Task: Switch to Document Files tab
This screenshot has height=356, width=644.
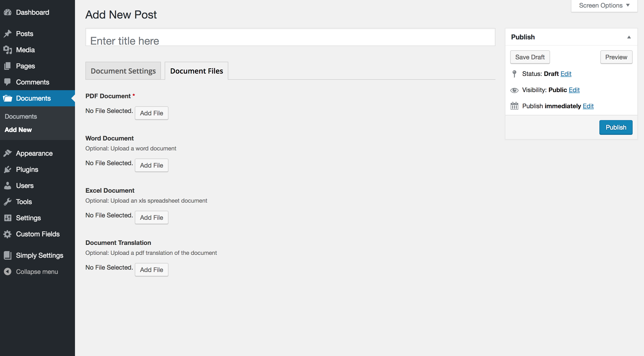Action: 196,70
